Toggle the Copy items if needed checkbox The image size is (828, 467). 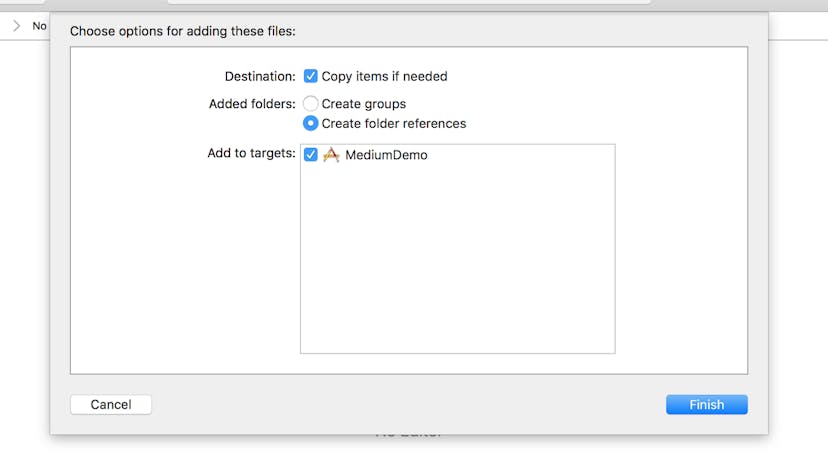click(x=310, y=76)
